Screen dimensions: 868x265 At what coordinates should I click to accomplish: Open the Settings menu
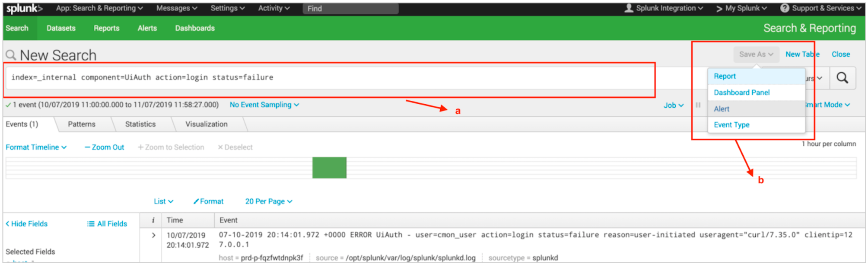(x=228, y=8)
